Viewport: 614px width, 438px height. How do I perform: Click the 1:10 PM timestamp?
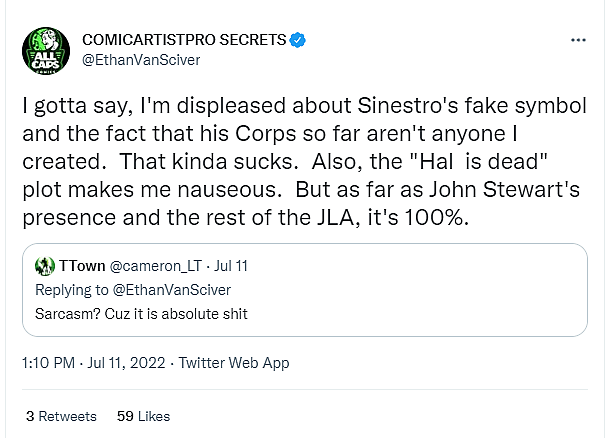49,363
